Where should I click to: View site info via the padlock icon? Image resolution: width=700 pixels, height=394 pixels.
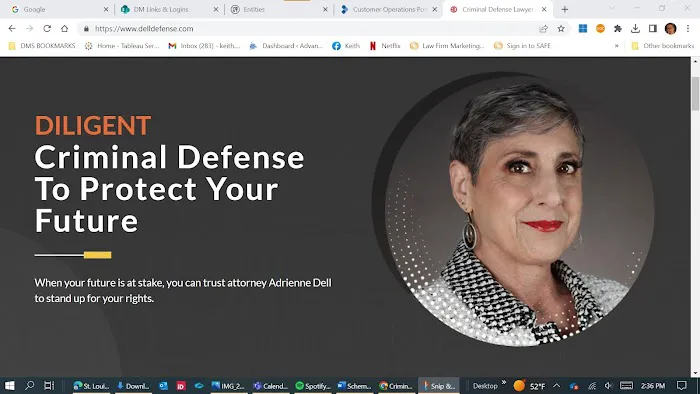pyautogui.click(x=86, y=29)
